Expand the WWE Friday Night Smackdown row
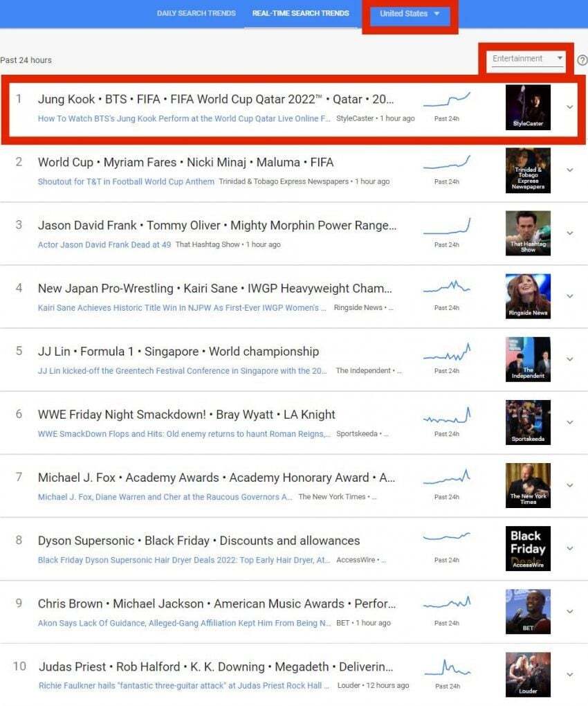The image size is (588, 706). pos(569,422)
